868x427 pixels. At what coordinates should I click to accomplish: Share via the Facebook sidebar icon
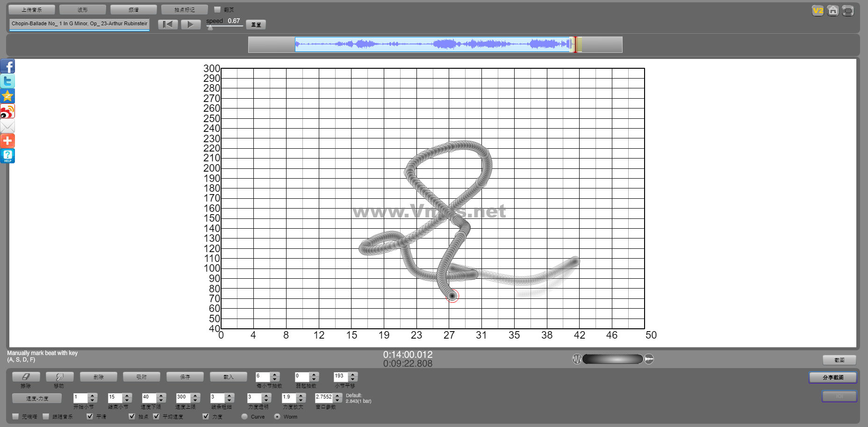[x=7, y=66]
